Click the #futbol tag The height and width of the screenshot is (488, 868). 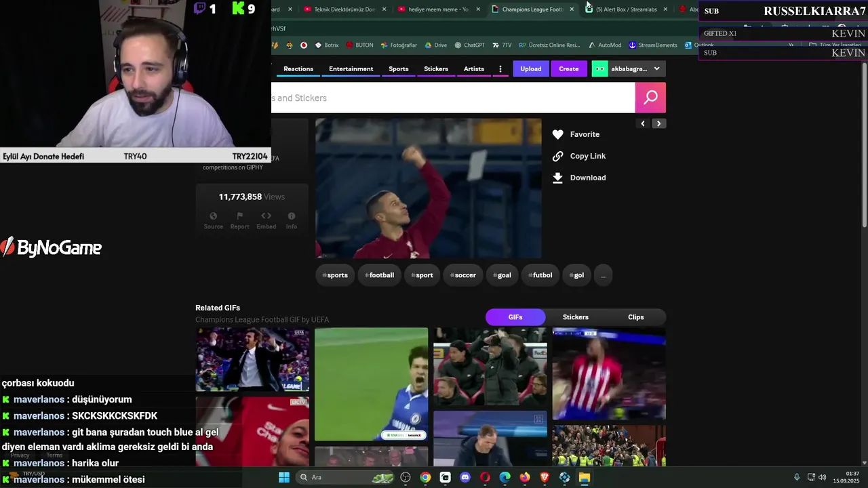pyautogui.click(x=540, y=275)
